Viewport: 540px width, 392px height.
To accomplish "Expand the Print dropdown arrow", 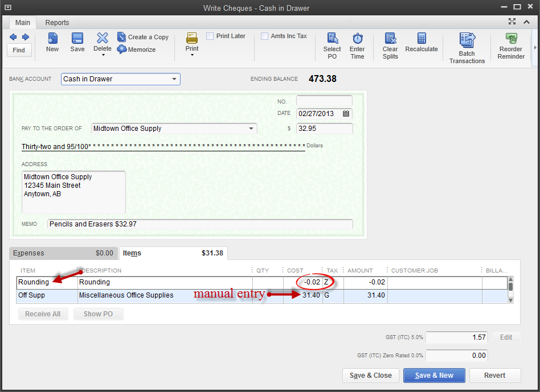I will [192, 56].
